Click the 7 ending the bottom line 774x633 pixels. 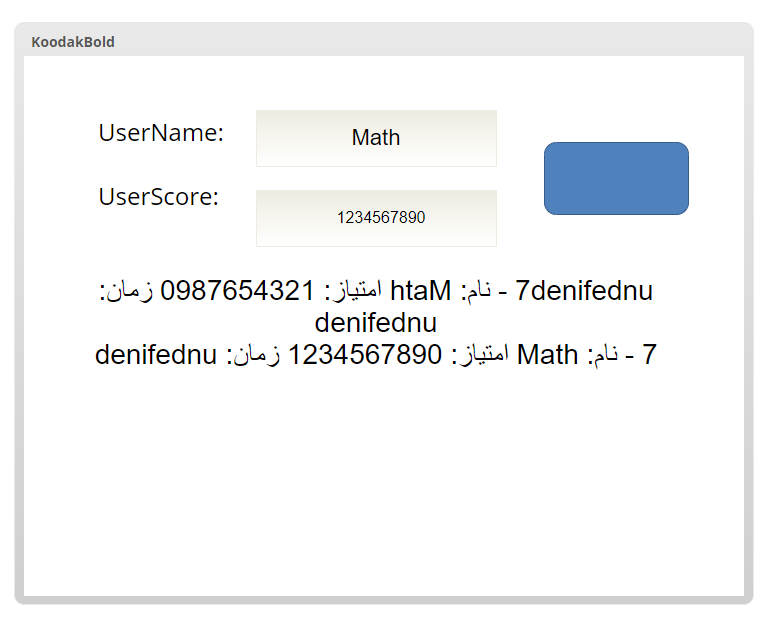pyautogui.click(x=649, y=355)
